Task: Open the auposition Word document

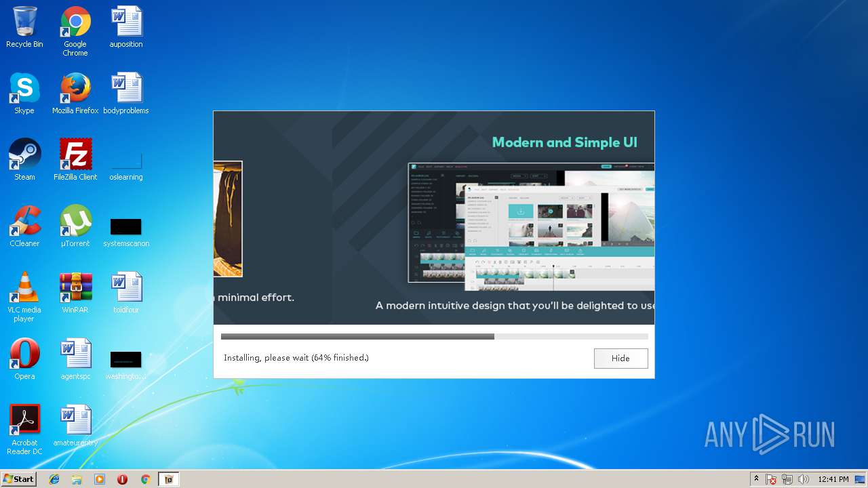Action: tap(126, 27)
